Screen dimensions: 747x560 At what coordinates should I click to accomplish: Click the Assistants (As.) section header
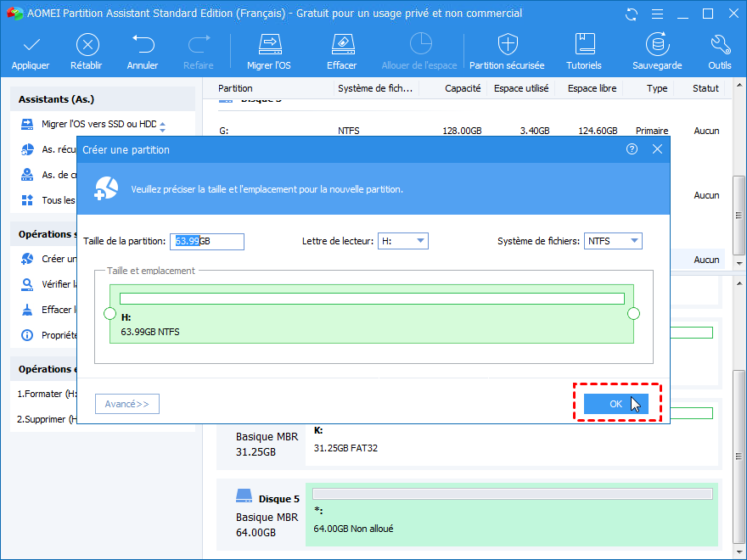[103, 99]
